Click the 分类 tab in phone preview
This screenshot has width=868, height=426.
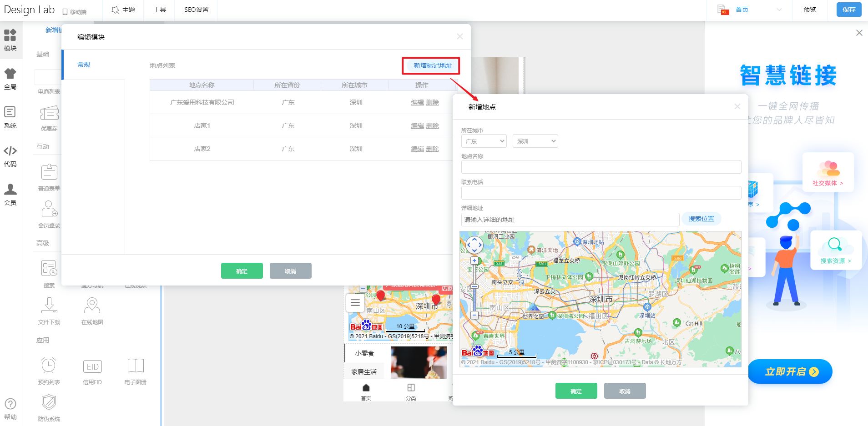click(411, 392)
